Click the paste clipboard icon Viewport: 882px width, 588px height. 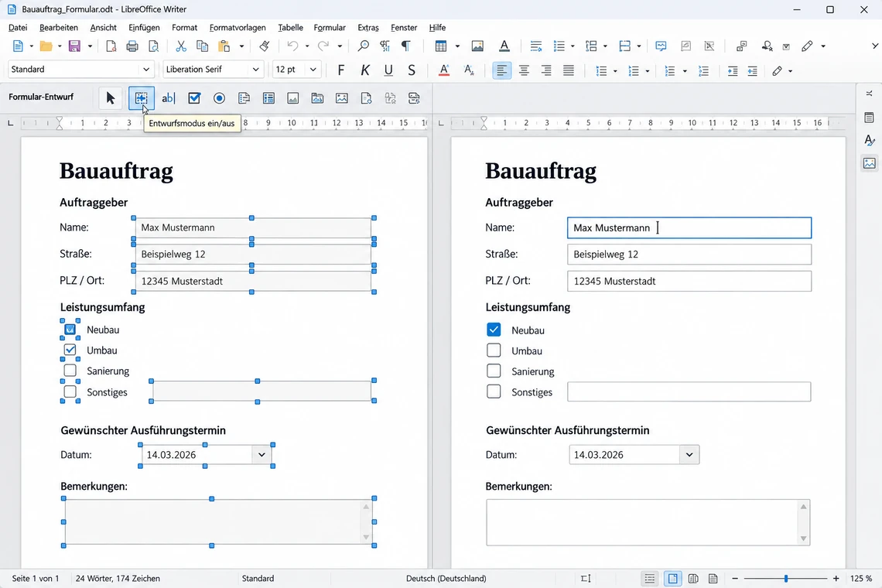tap(224, 46)
